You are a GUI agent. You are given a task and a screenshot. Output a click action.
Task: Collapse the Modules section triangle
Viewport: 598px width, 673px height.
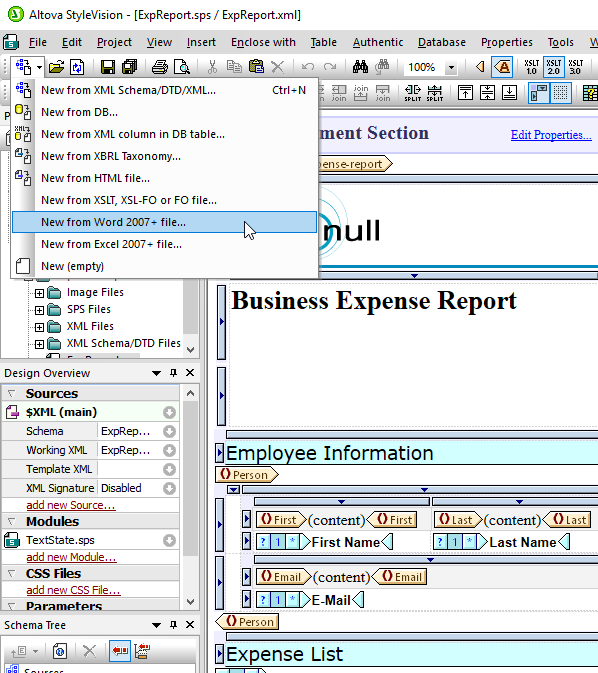coord(12,521)
